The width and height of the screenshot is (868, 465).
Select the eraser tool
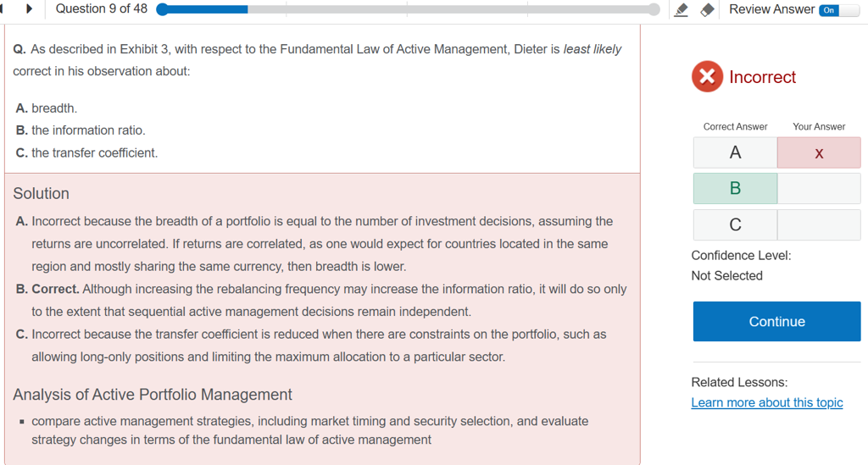coord(708,10)
